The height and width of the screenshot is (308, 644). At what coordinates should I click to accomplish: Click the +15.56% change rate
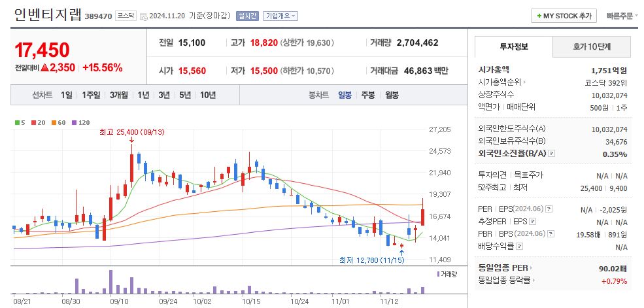pos(103,68)
